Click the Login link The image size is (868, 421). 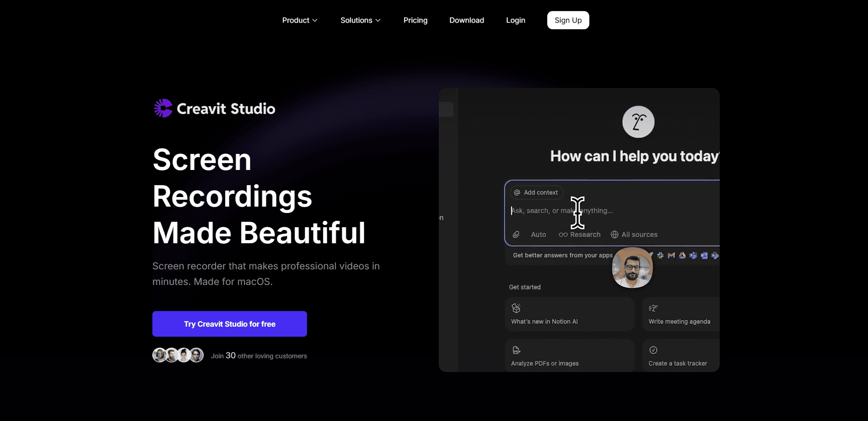[516, 20]
